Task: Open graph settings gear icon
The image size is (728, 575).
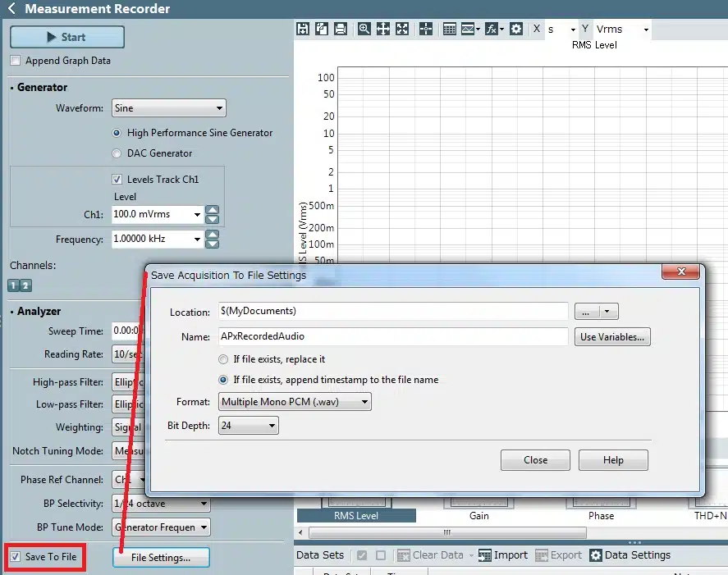Action: point(515,29)
